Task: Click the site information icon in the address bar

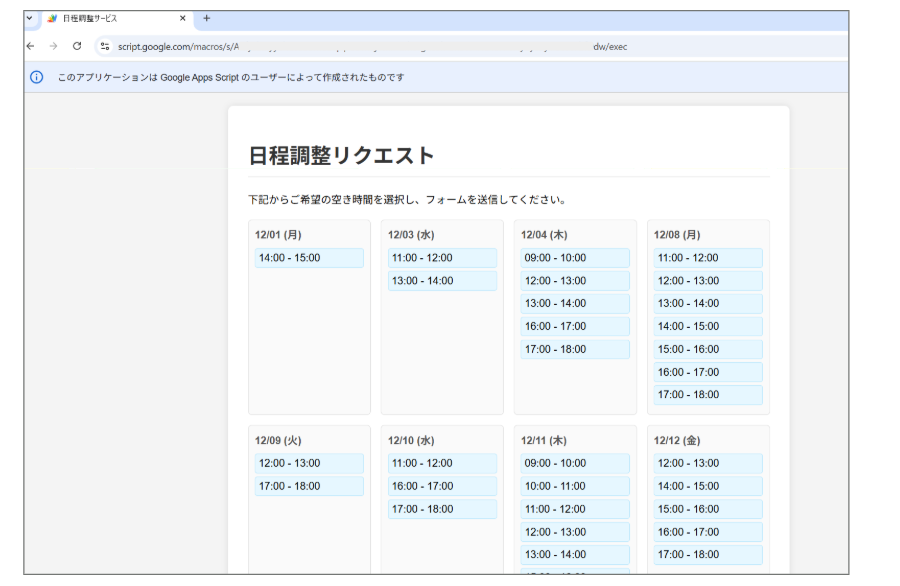Action: click(x=104, y=46)
